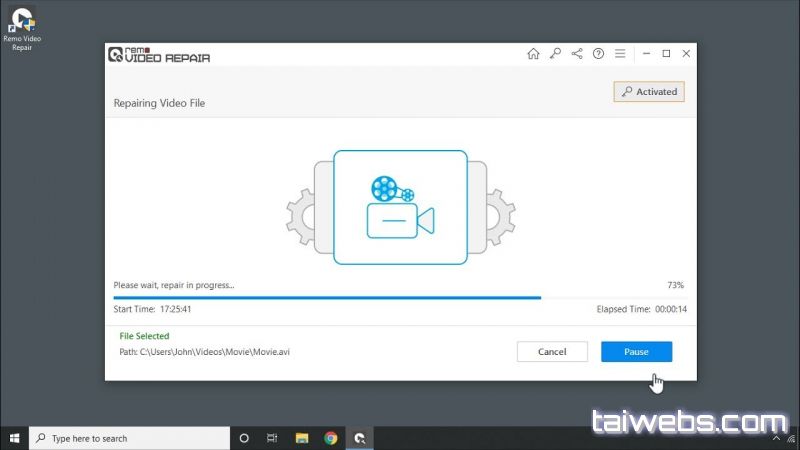Open the Windows Start menu
The image size is (800, 450).
point(14,438)
